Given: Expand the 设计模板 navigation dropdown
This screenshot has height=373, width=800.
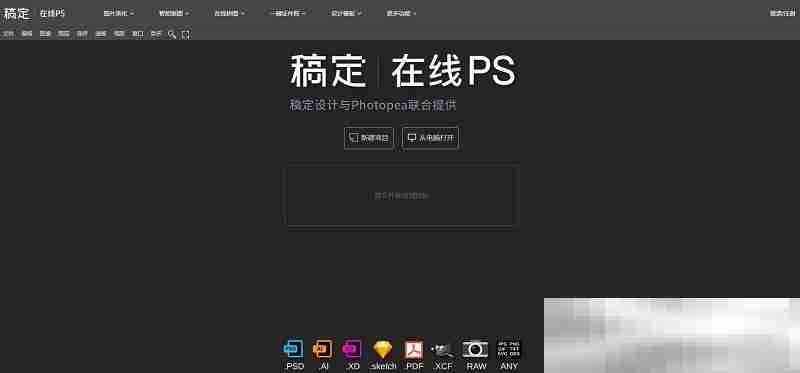Looking at the screenshot, I should (346, 14).
